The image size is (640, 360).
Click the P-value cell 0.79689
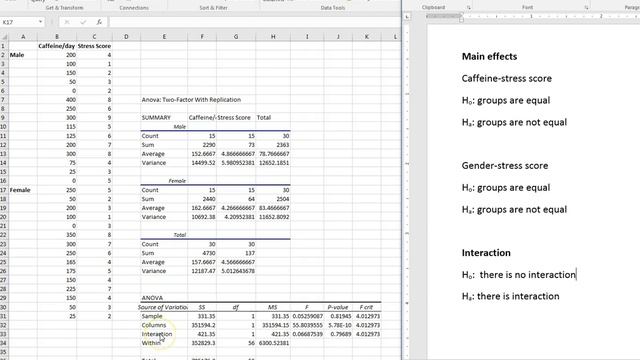click(338, 334)
